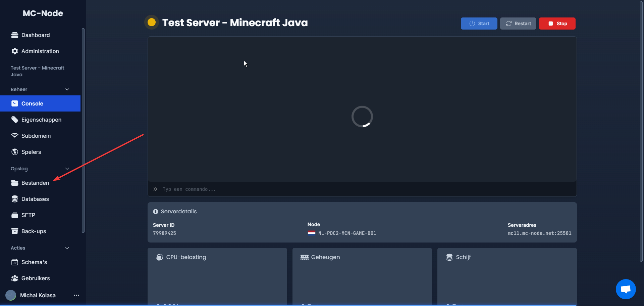Open the chat support bubble

(626, 289)
